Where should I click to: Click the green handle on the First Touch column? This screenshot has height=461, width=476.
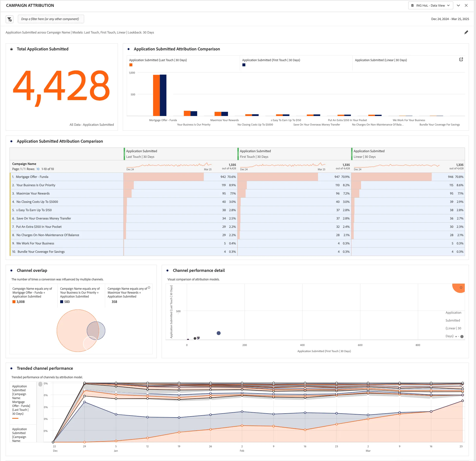238,154
